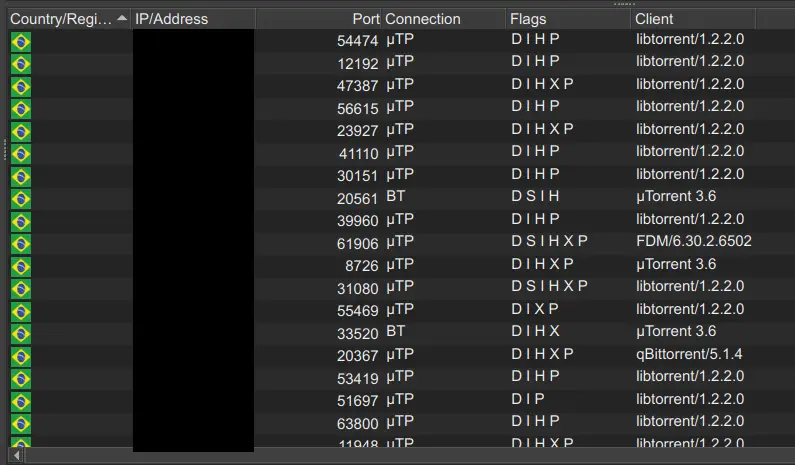This screenshot has width=795, height=465.
Task: Click the flag icon in port 8726 row
Action: 21,265
